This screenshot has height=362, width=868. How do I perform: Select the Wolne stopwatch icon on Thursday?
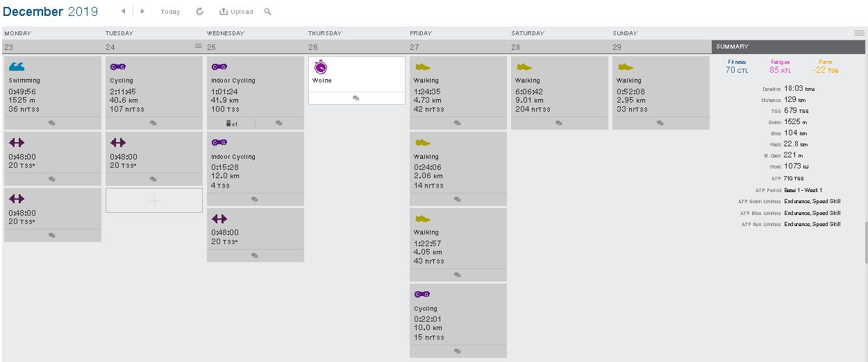(320, 67)
